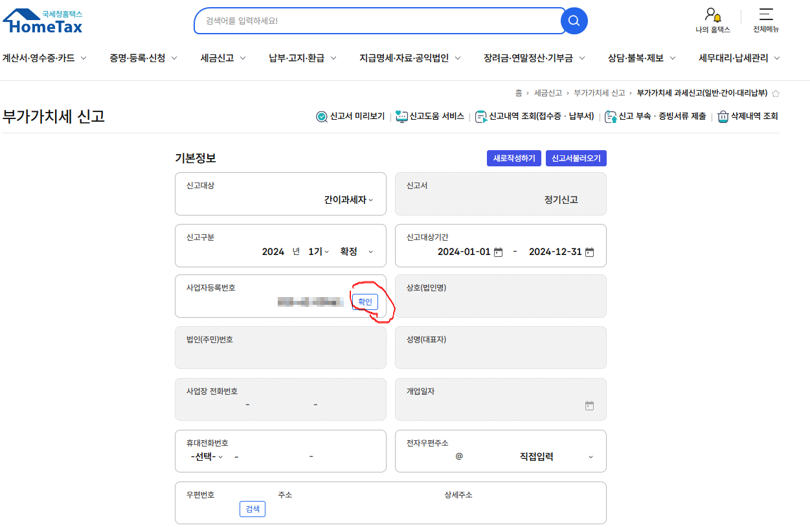This screenshot has height=532, width=810.
Task: Open the 개업일자 calendar picker icon
Action: pos(589,405)
